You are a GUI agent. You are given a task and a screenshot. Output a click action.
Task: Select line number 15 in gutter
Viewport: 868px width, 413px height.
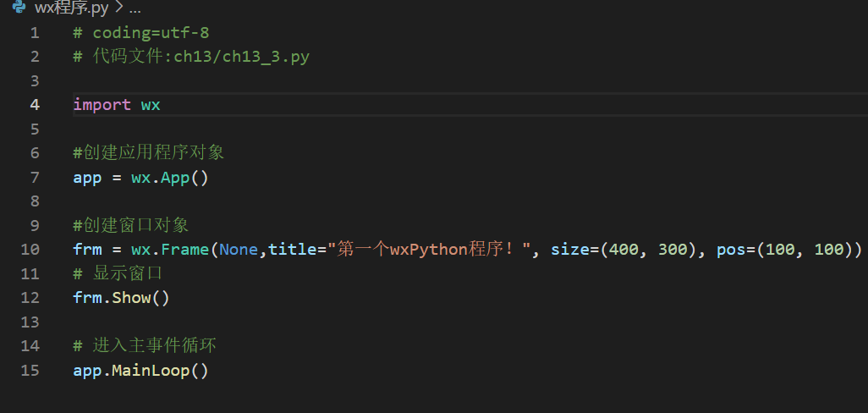pyautogui.click(x=30, y=371)
